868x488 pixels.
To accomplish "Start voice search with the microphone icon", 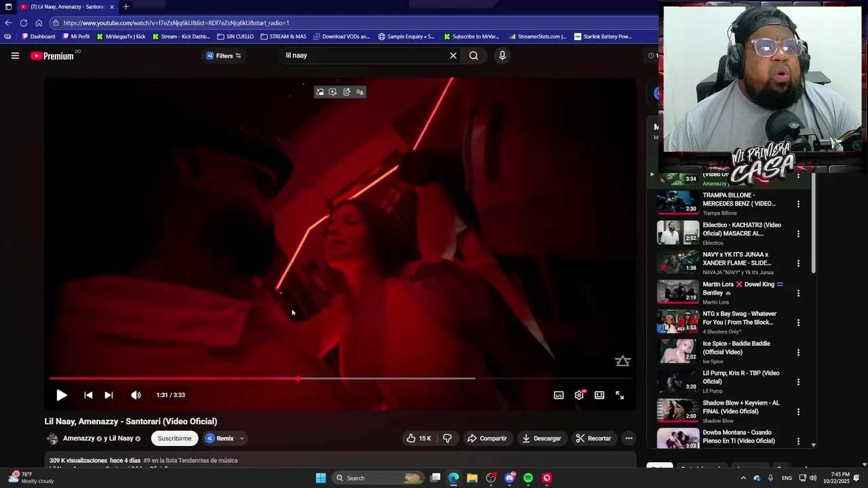I will tap(502, 56).
